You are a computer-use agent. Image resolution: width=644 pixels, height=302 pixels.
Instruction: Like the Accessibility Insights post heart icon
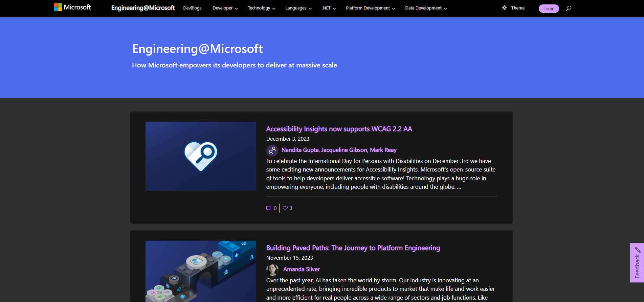click(285, 208)
